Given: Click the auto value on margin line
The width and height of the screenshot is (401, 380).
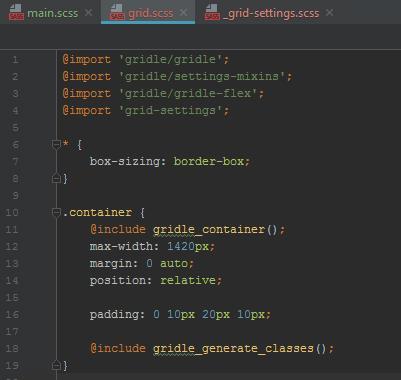Looking at the screenshot, I should pyautogui.click(x=174, y=264).
